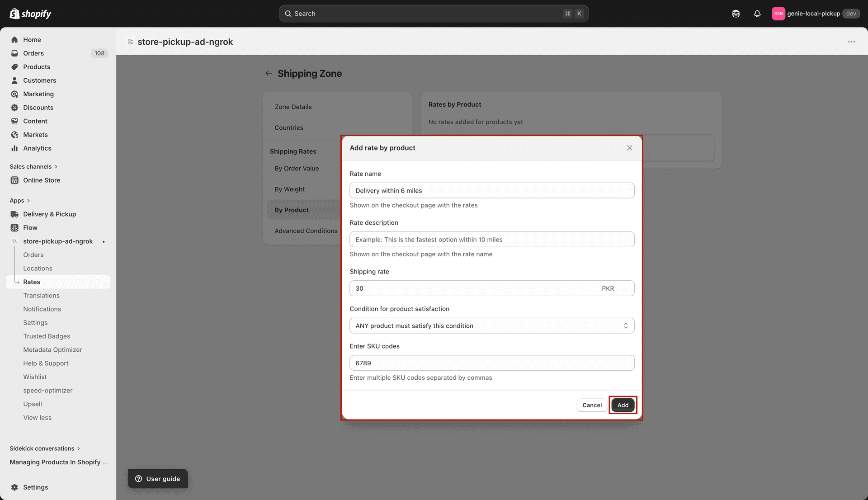
Task: Select By Weight shipping rates
Action: [x=289, y=189]
